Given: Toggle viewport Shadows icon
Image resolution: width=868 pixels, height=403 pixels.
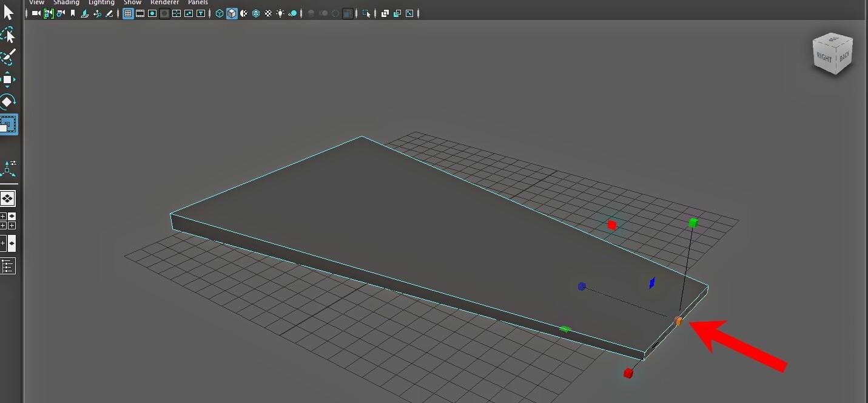Looking at the screenshot, I should [292, 13].
